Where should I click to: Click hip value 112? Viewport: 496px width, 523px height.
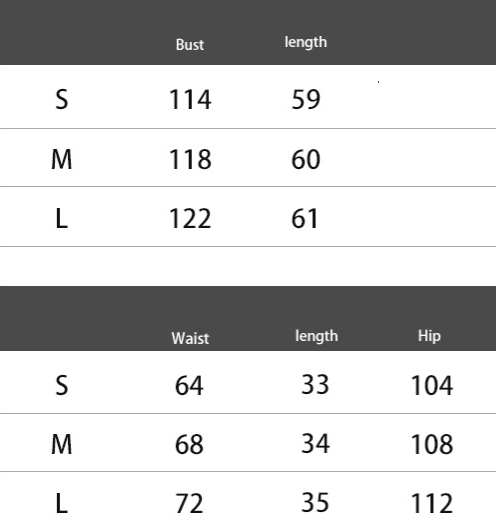pyautogui.click(x=432, y=503)
